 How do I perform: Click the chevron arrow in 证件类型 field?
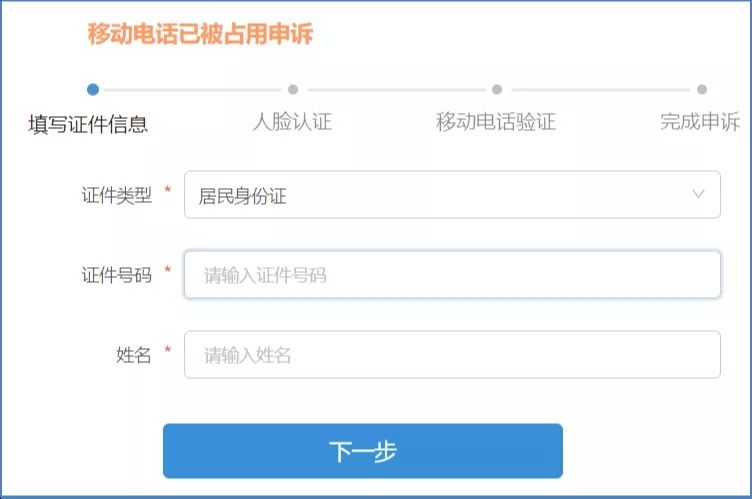pos(699,194)
